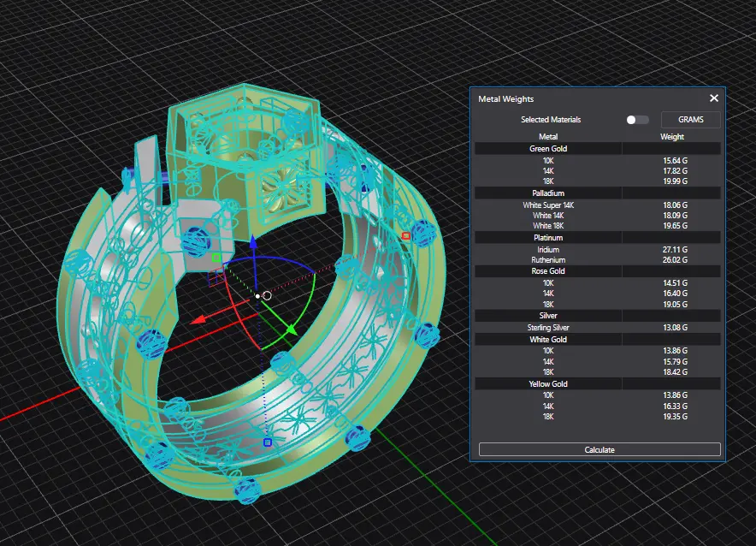This screenshot has width=756, height=546.
Task: Click the green square gumball scale handle
Action: pos(216,257)
